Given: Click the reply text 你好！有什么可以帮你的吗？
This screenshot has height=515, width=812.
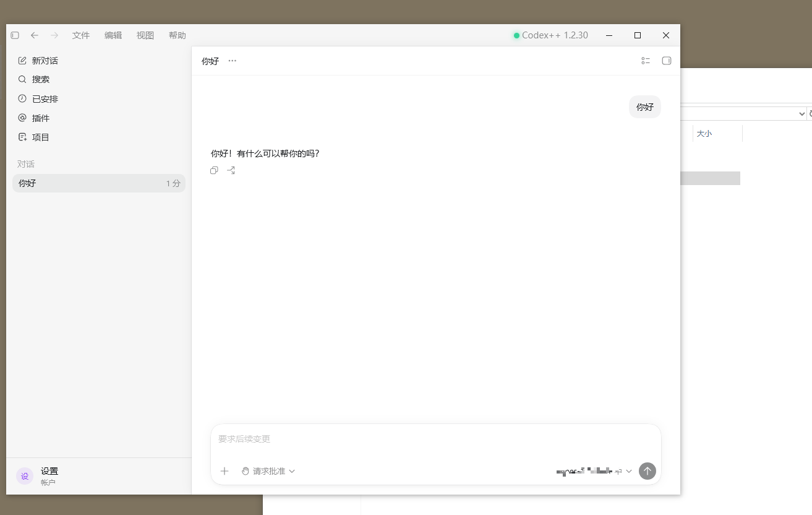Looking at the screenshot, I should pos(265,154).
